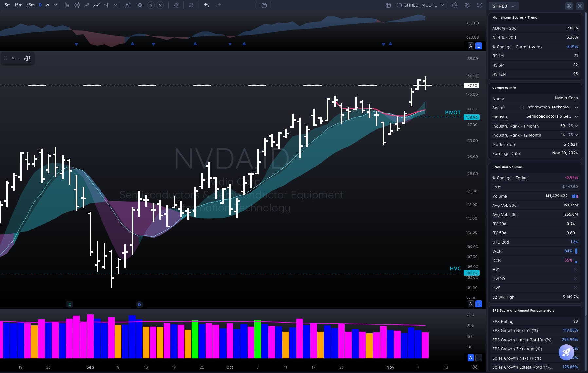Image resolution: width=588 pixels, height=373 pixels.
Task: Click the 147.50 current price label
Action: point(471,86)
